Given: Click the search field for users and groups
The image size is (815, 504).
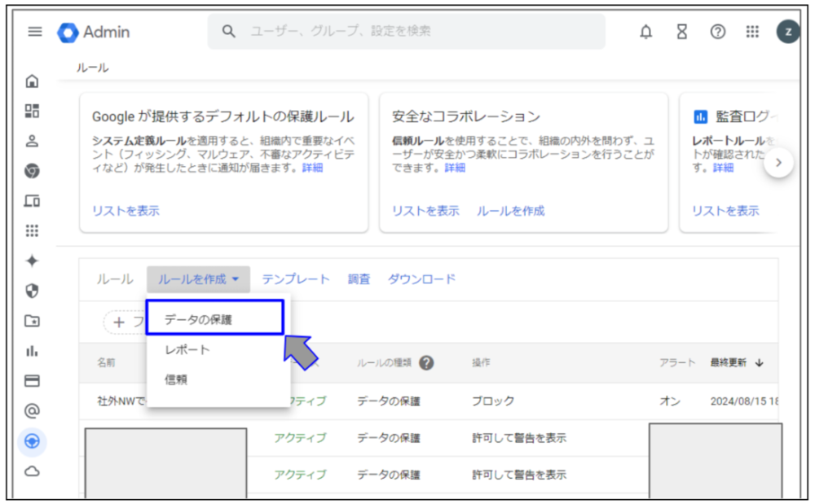Looking at the screenshot, I should click(407, 32).
